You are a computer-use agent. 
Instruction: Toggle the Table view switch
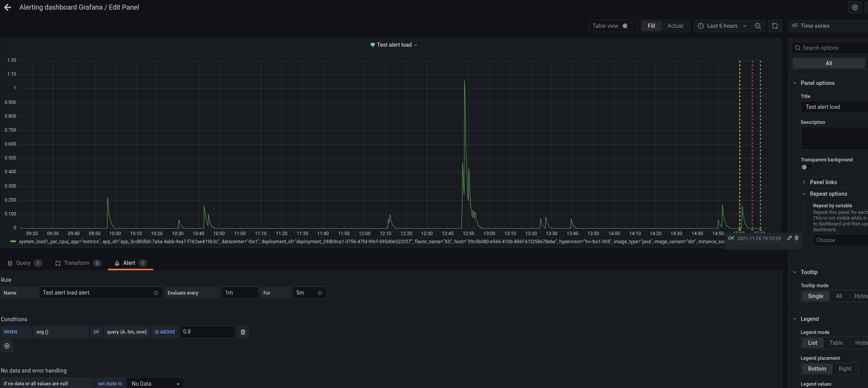628,26
